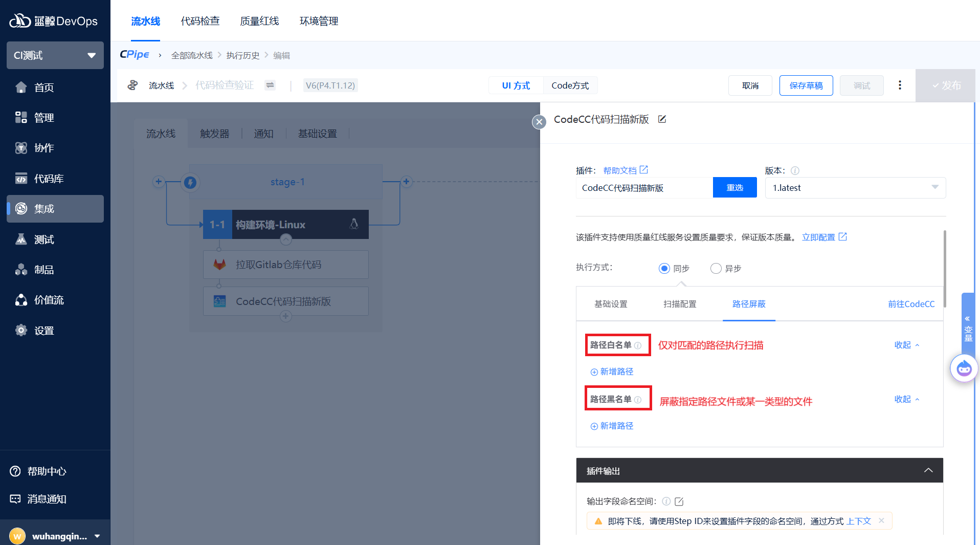Click the 保存草稿 button
The image size is (980, 545).
pos(806,85)
